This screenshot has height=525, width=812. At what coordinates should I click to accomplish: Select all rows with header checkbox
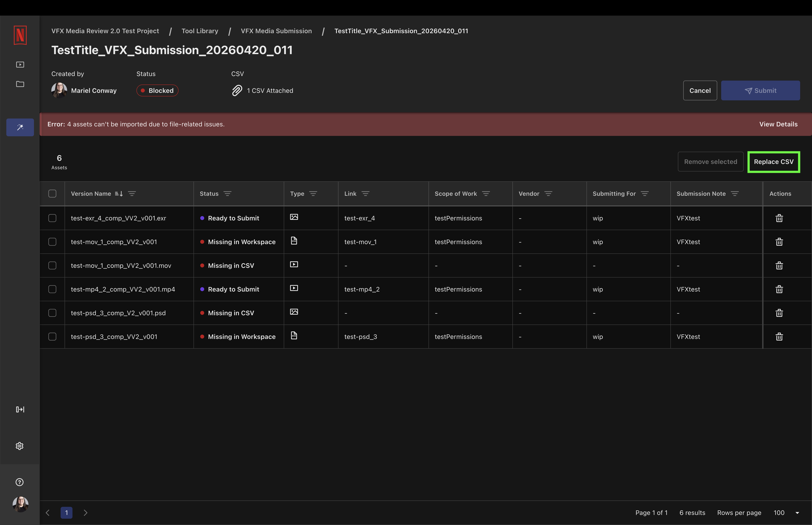coord(52,194)
